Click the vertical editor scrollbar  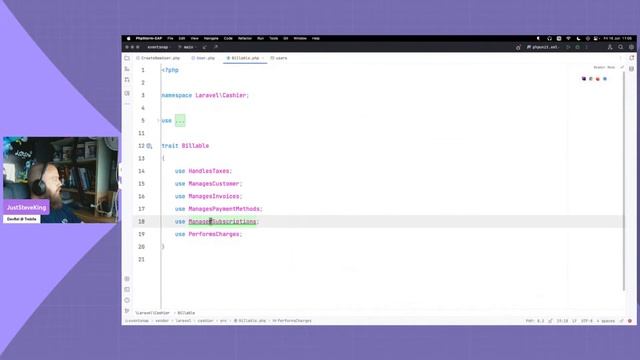624,182
